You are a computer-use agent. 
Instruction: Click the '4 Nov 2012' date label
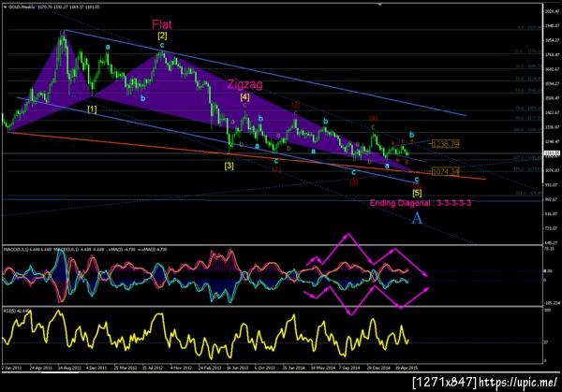coord(181,368)
